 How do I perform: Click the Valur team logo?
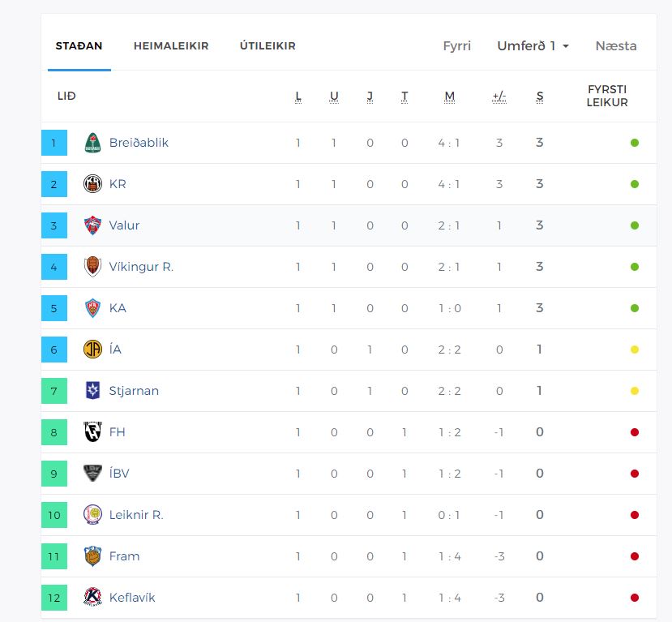pos(93,225)
